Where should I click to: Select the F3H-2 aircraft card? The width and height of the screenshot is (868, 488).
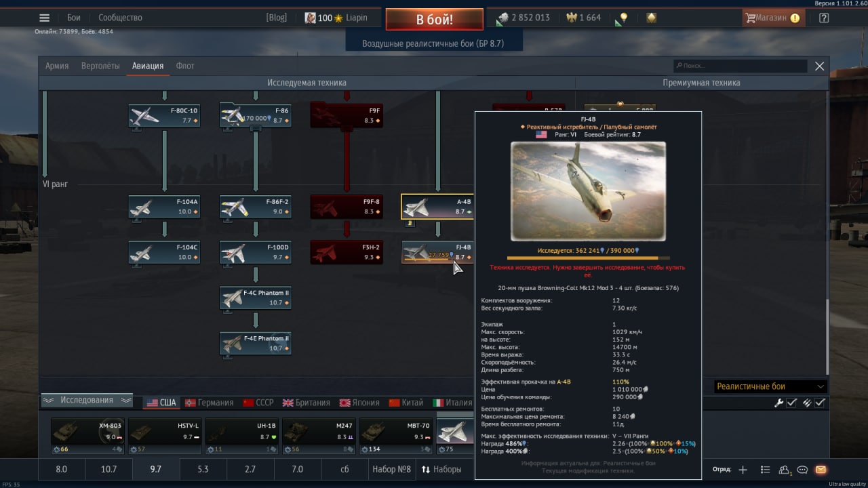pyautogui.click(x=346, y=252)
